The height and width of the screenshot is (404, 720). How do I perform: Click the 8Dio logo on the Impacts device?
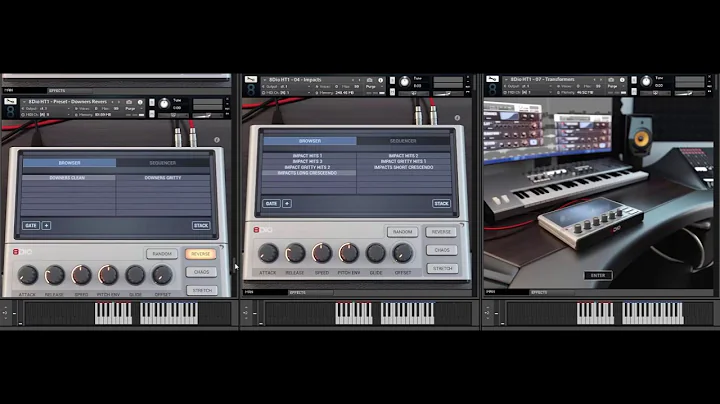point(263,230)
